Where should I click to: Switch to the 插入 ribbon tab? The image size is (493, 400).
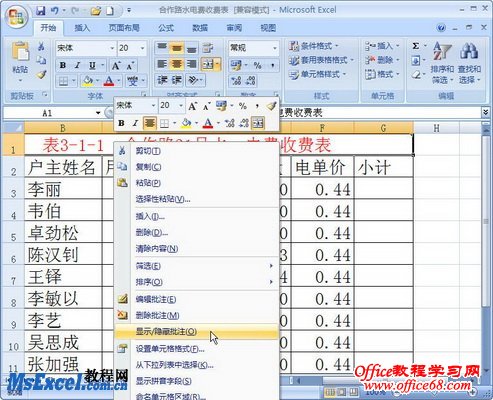click(x=82, y=28)
